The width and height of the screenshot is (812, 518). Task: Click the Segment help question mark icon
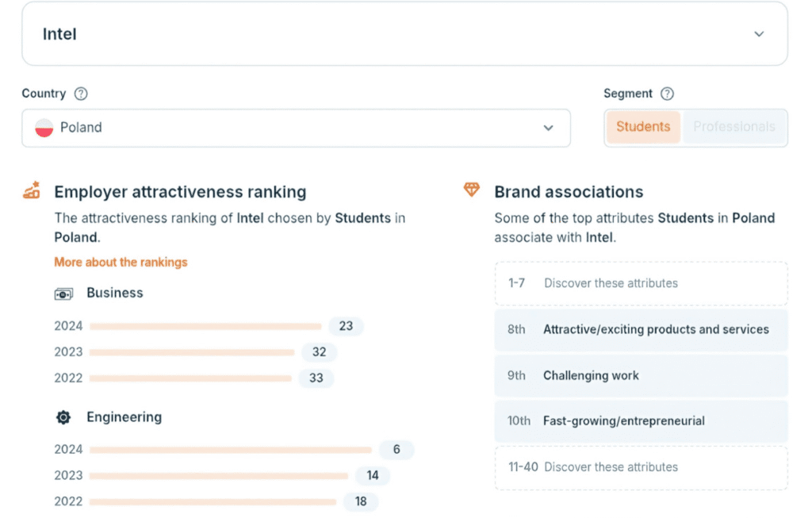(x=667, y=94)
